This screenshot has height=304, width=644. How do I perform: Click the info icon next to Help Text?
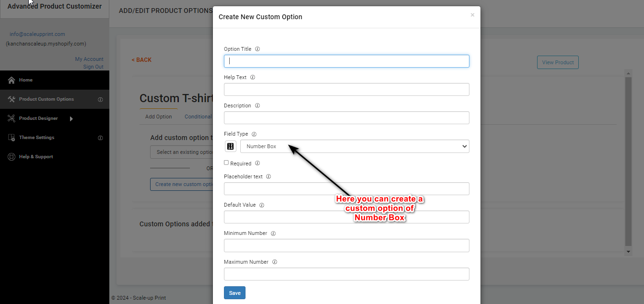(x=253, y=77)
